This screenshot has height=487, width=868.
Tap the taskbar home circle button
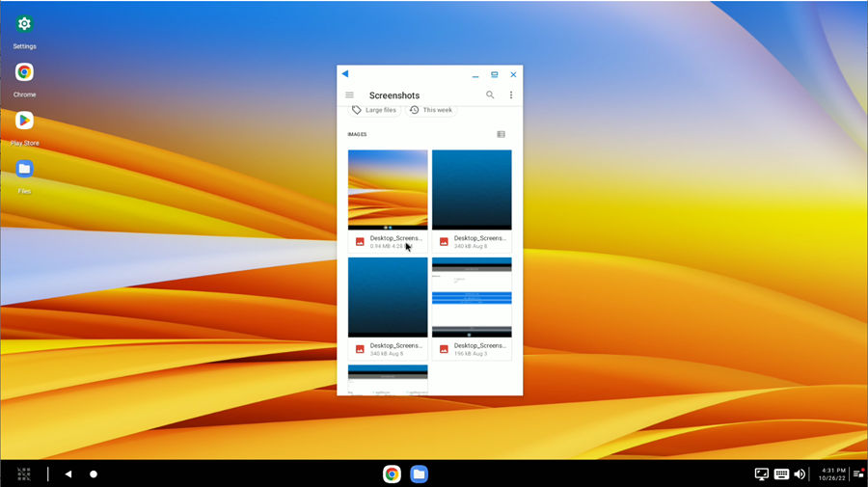tap(94, 473)
